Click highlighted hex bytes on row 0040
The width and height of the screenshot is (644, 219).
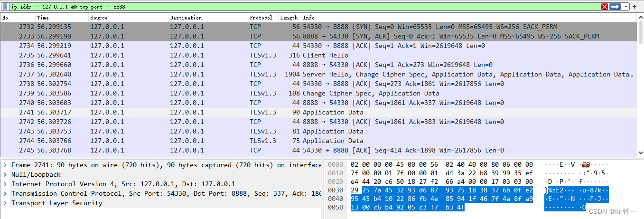[441, 199]
